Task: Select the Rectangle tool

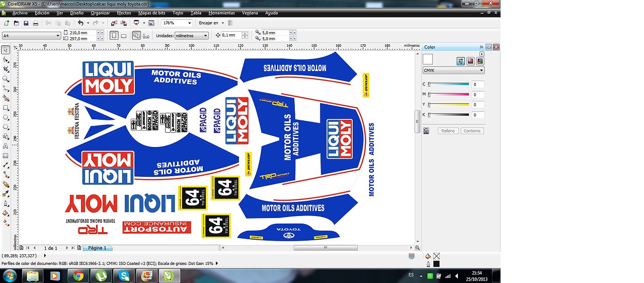Action: (6, 108)
